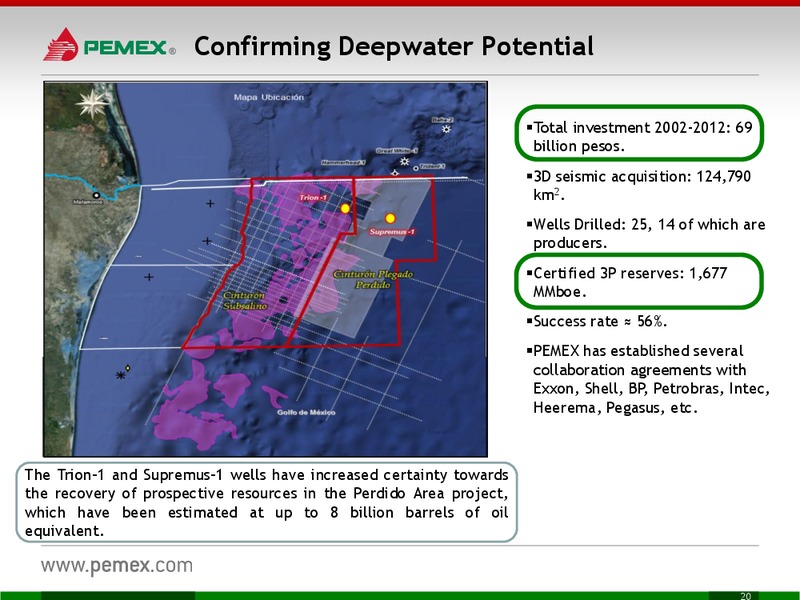Open the www.pemex.com link
Viewport: 800px width, 600px height.
(x=117, y=565)
